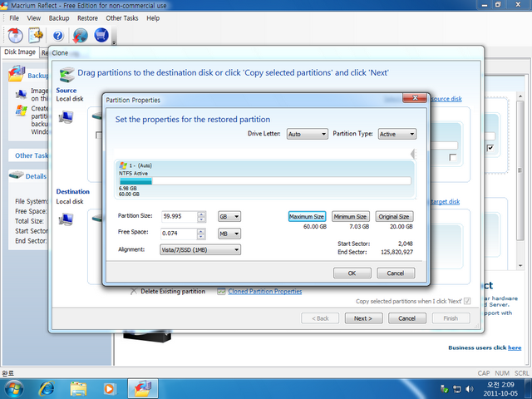Open the Cloned Partition Properties link
Image resolution: width=532 pixels, height=399 pixels.
[x=264, y=291]
